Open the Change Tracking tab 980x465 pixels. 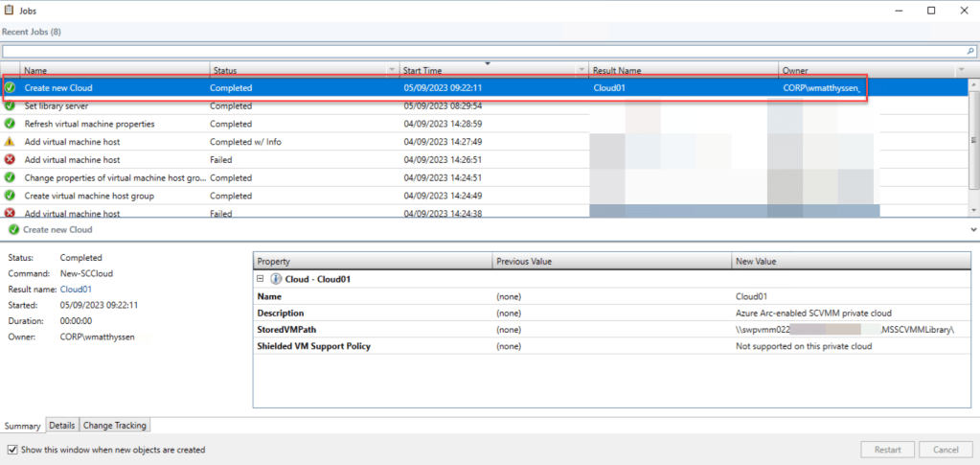pos(114,426)
